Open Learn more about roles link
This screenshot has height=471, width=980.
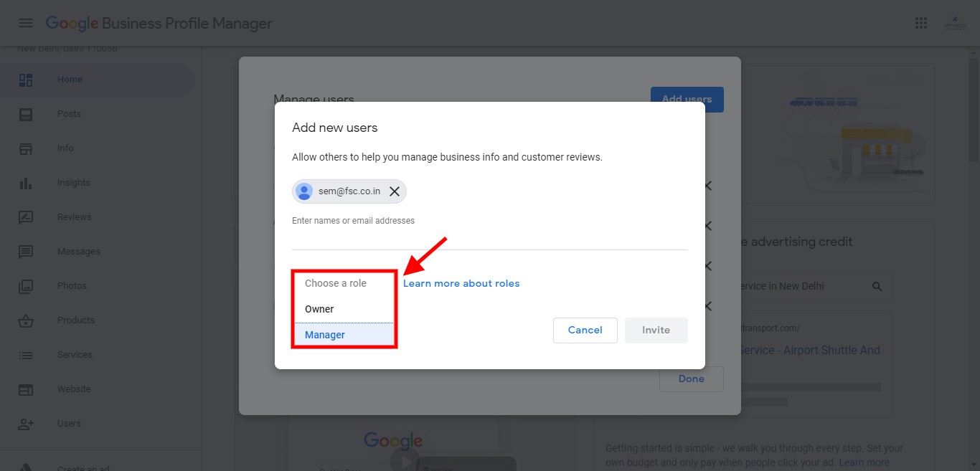pos(461,283)
